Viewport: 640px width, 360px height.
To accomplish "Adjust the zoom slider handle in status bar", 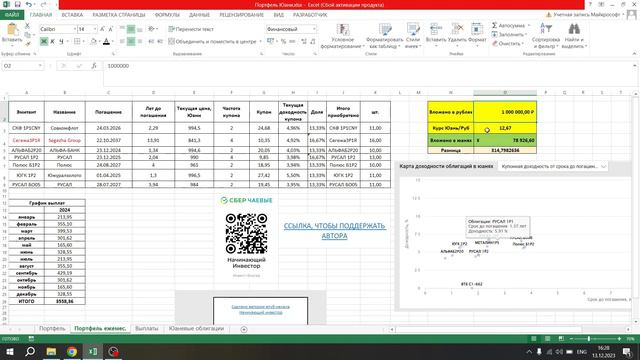I will point(589,339).
